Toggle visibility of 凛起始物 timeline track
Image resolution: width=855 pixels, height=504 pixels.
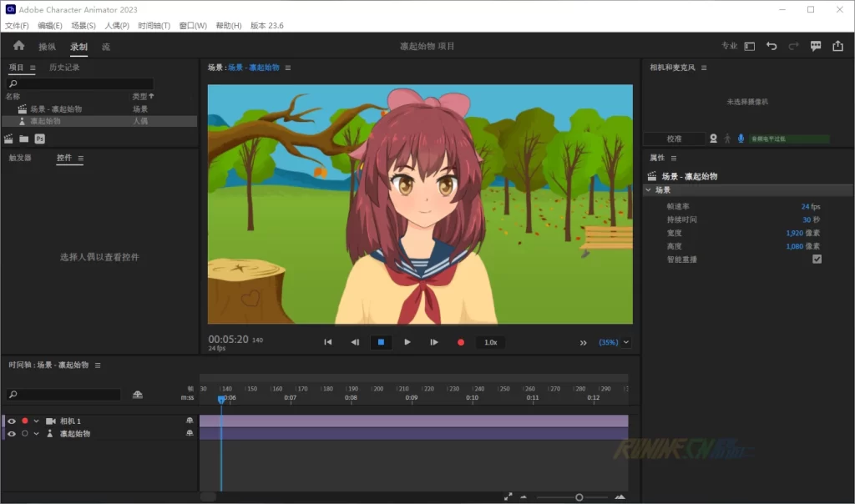12,434
